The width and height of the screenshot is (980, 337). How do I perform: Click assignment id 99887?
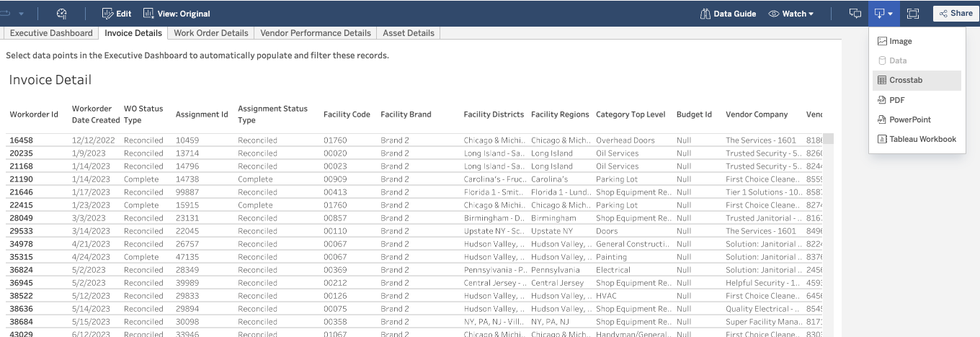click(187, 192)
